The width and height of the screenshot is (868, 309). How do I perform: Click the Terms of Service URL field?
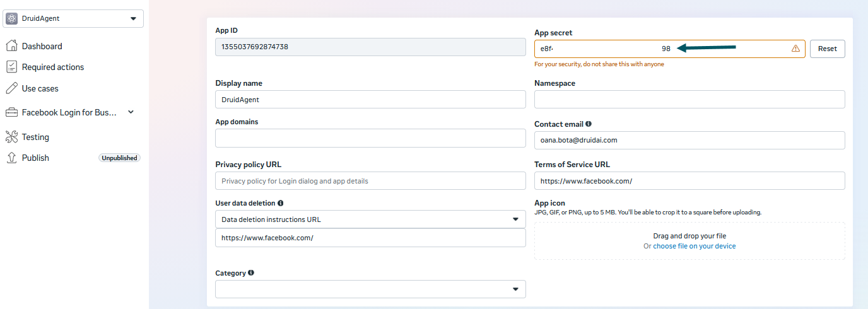click(689, 180)
